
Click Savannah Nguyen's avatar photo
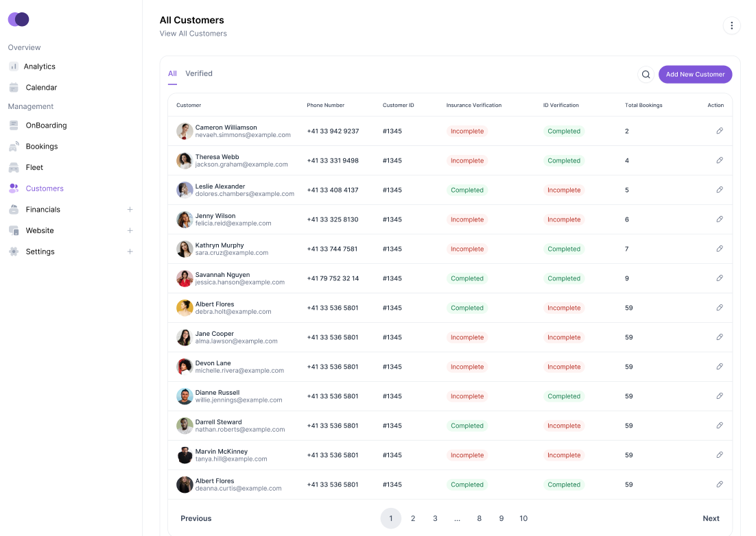point(184,278)
